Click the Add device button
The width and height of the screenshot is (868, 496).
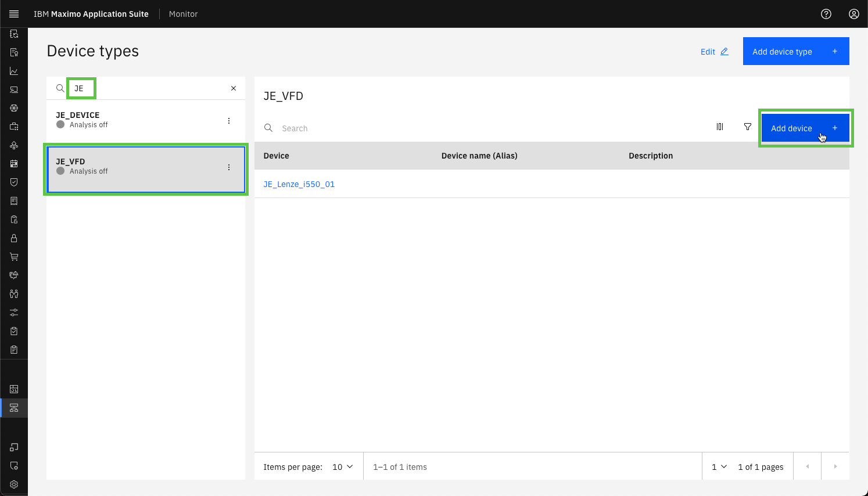coord(805,128)
